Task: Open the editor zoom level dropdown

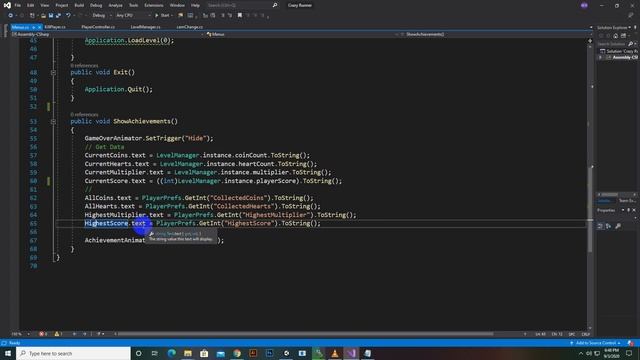Action: [x=20, y=334]
